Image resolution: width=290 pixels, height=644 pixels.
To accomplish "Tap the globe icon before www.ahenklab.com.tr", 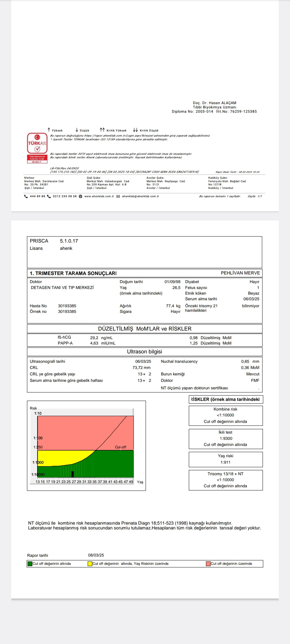I will point(81,196).
